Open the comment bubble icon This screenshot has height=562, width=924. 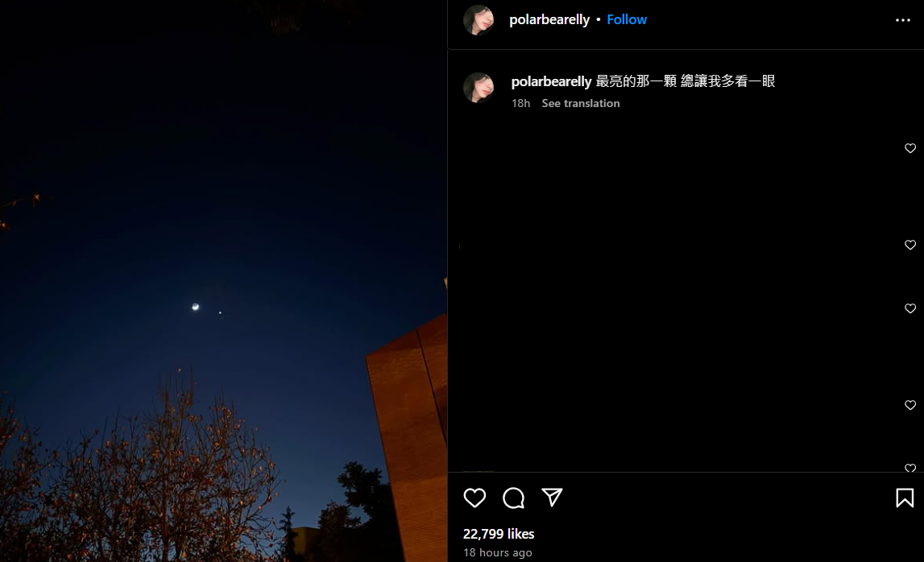coord(513,498)
